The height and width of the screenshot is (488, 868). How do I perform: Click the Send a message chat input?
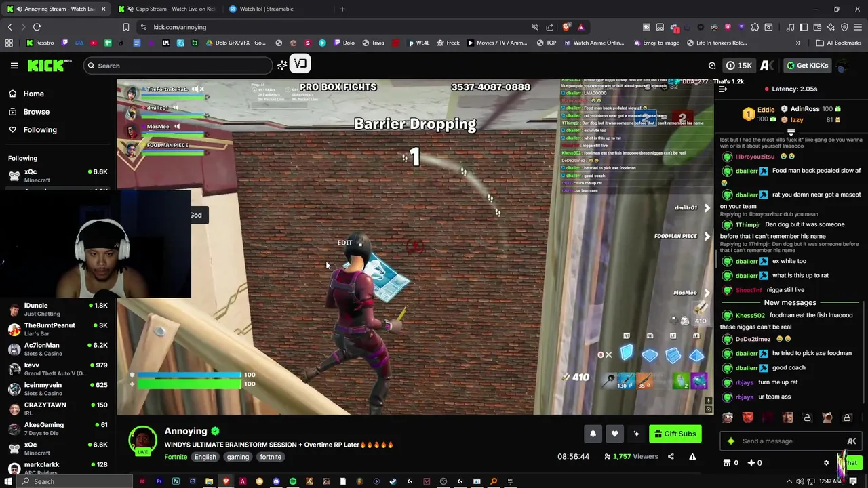pos(790,441)
